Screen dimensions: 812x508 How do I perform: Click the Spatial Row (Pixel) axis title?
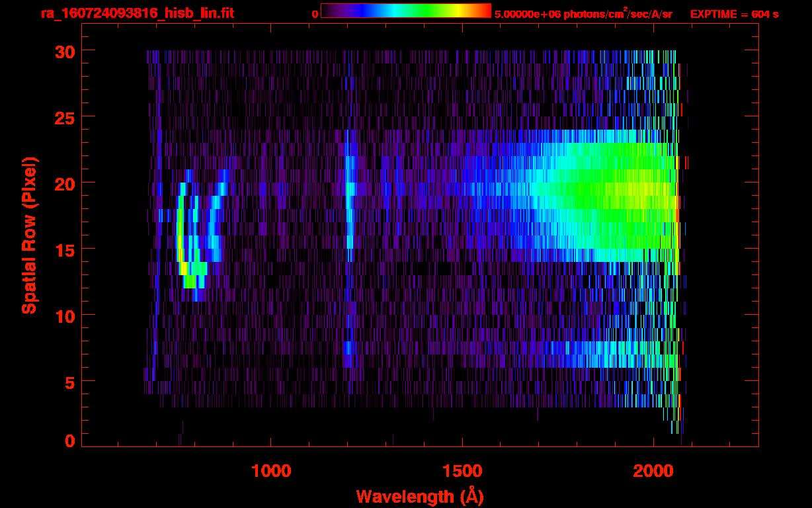click(x=29, y=235)
